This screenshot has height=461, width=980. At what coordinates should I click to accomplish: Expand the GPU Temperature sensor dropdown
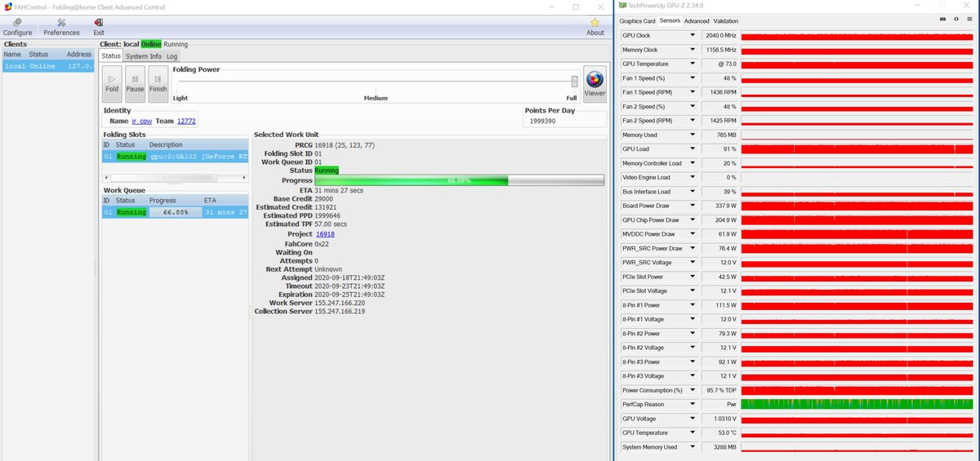click(693, 64)
